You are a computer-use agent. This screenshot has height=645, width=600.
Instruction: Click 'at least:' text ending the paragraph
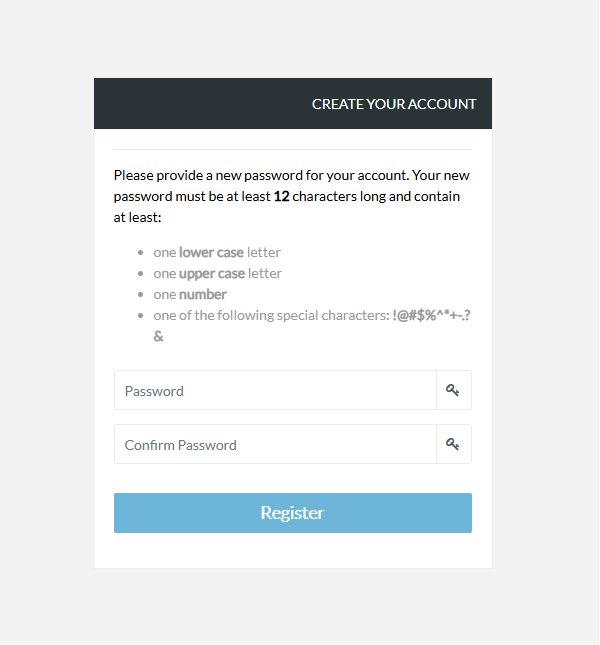click(137, 218)
